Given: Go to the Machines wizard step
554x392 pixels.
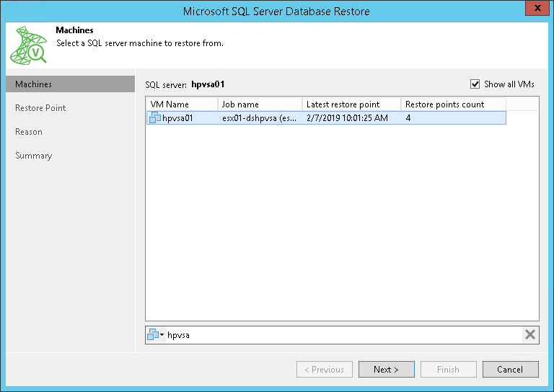Looking at the screenshot, I should click(34, 84).
